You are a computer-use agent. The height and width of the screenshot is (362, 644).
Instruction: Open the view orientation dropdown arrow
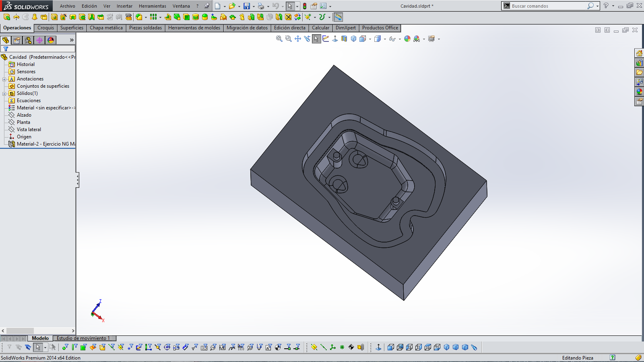coord(370,39)
